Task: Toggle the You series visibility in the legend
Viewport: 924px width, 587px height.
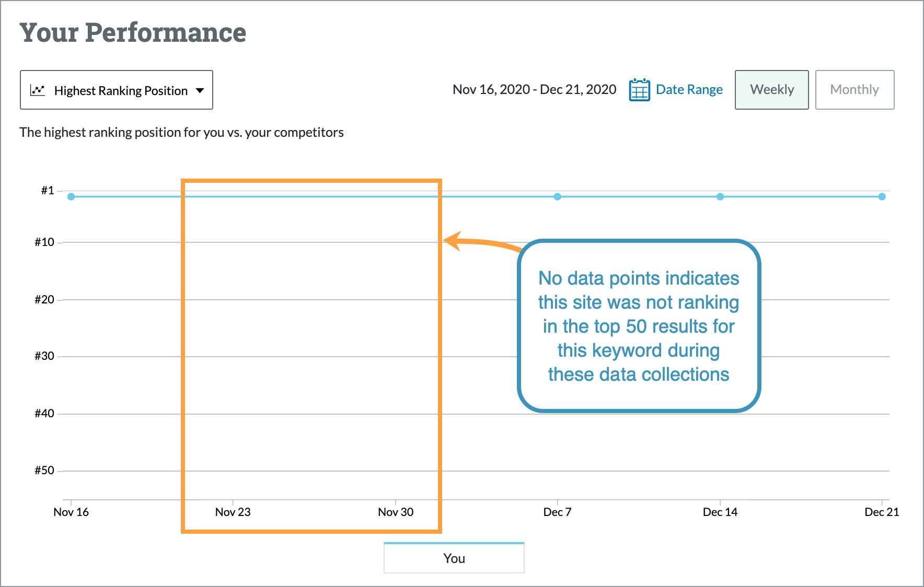Action: coord(453,558)
